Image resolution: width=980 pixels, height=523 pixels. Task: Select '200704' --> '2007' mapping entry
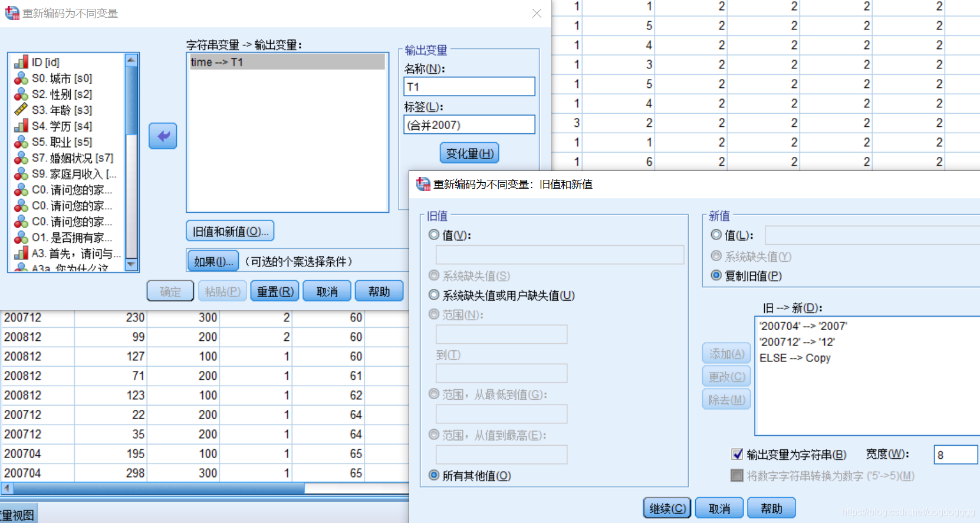[803, 326]
